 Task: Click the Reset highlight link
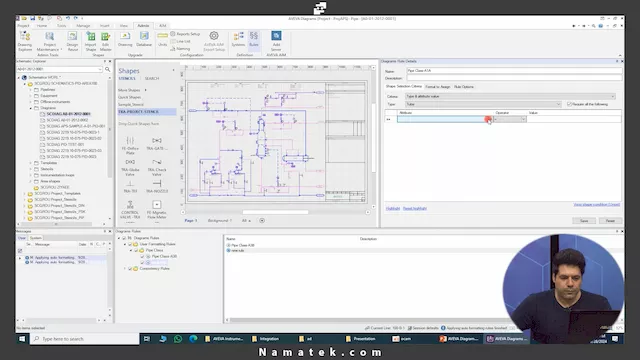tap(415, 209)
